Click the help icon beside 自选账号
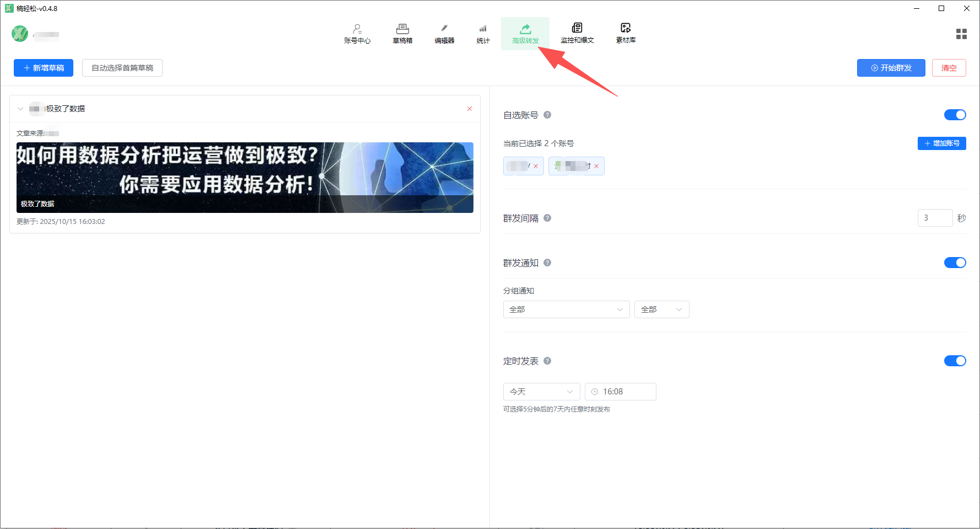The image size is (980, 529). [547, 115]
